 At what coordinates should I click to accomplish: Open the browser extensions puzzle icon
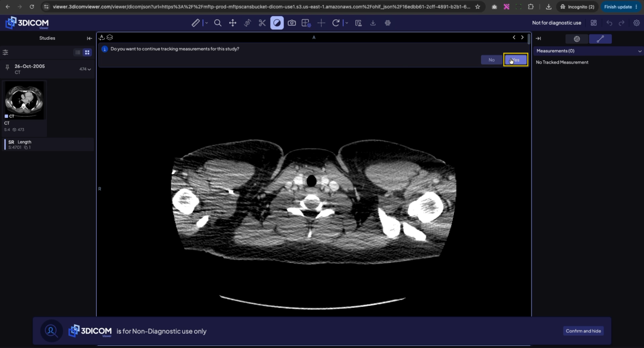531,7
